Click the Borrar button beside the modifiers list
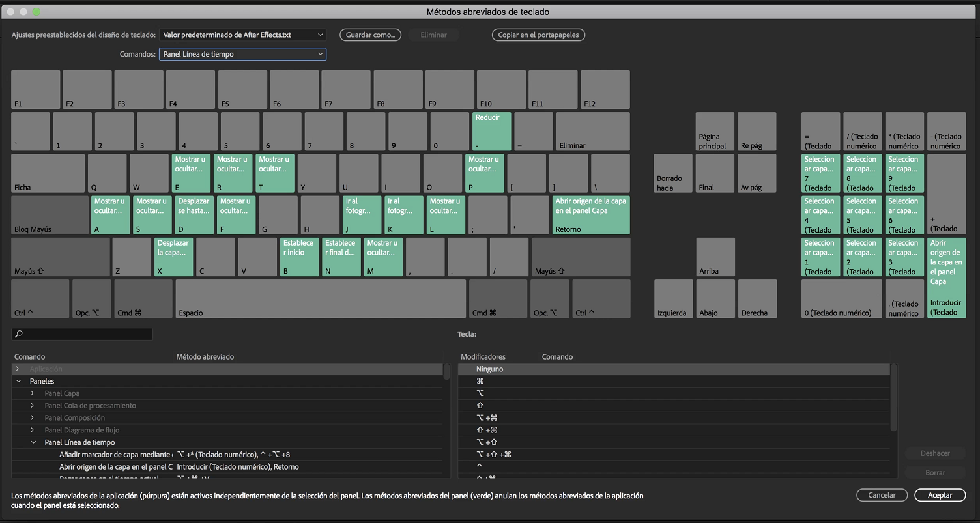Viewport: 980px width, 523px height. (935, 472)
